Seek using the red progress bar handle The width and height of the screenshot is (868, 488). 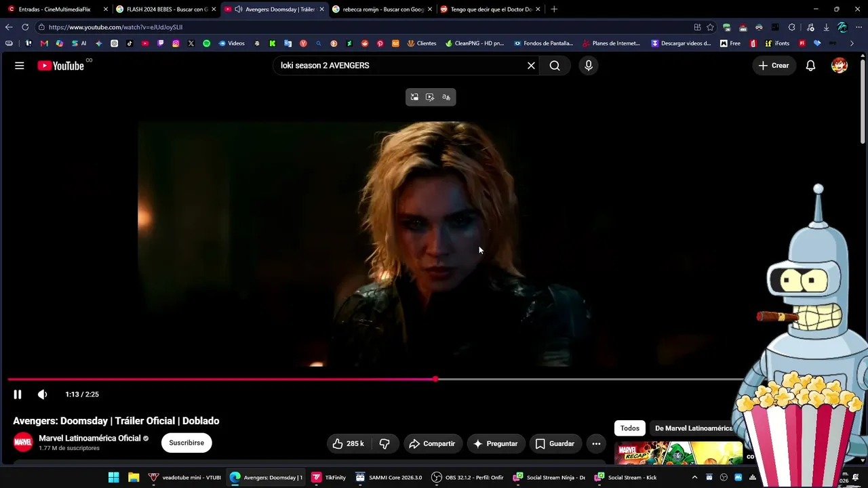coord(435,380)
